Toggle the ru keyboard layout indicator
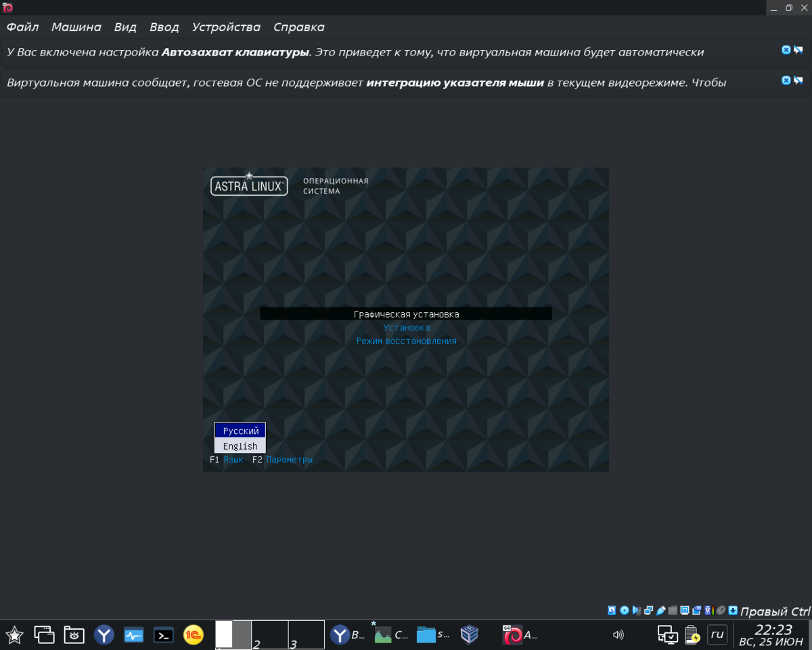The height and width of the screenshot is (650, 812). 717,635
